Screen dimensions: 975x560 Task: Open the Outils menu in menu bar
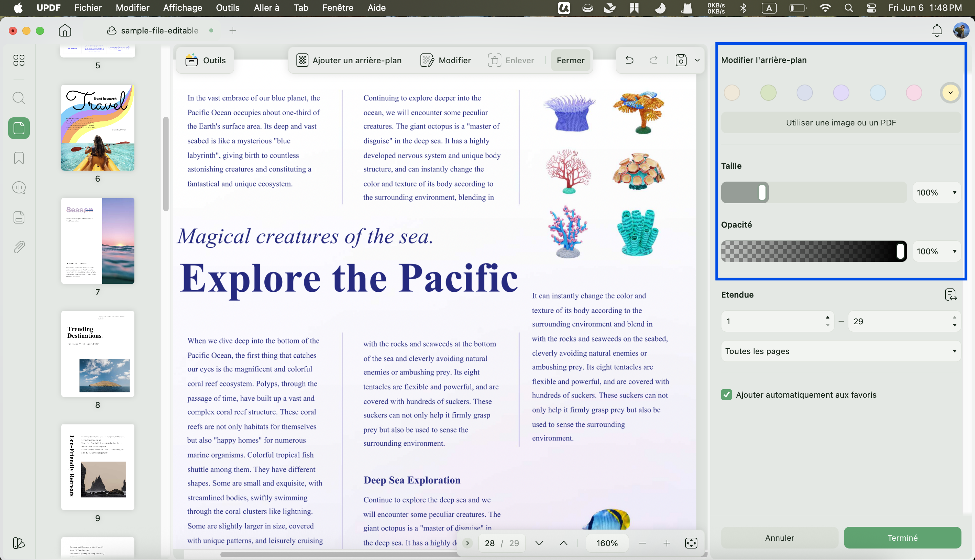[x=227, y=8]
